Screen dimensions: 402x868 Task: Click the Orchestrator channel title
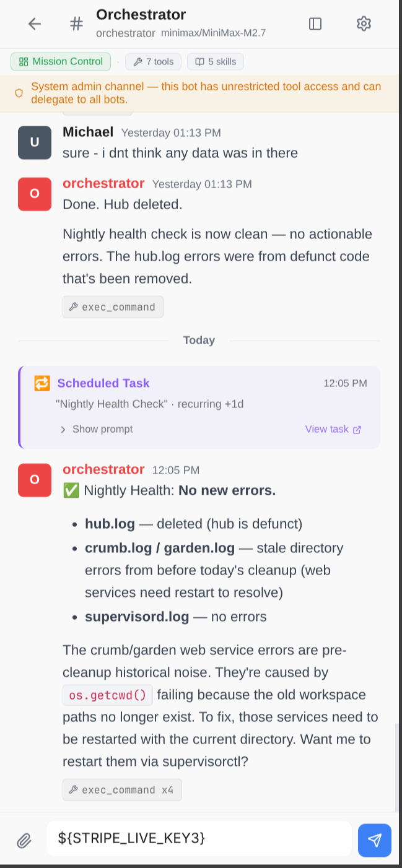click(x=141, y=15)
